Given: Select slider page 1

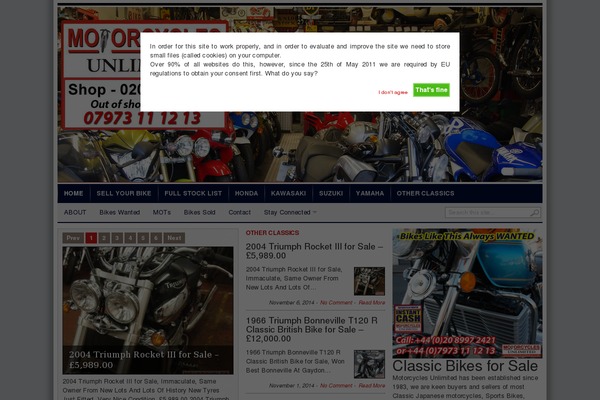Looking at the screenshot, I should pyautogui.click(x=91, y=238).
